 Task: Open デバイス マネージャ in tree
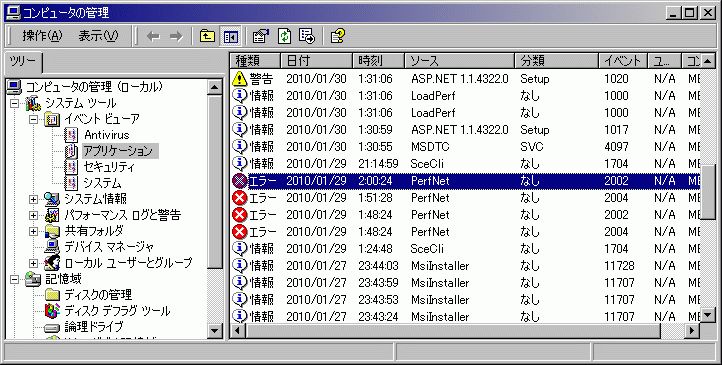[109, 247]
